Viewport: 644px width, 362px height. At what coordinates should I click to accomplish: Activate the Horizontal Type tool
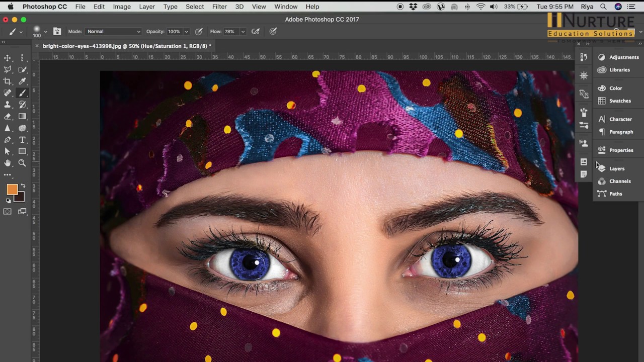click(23, 140)
